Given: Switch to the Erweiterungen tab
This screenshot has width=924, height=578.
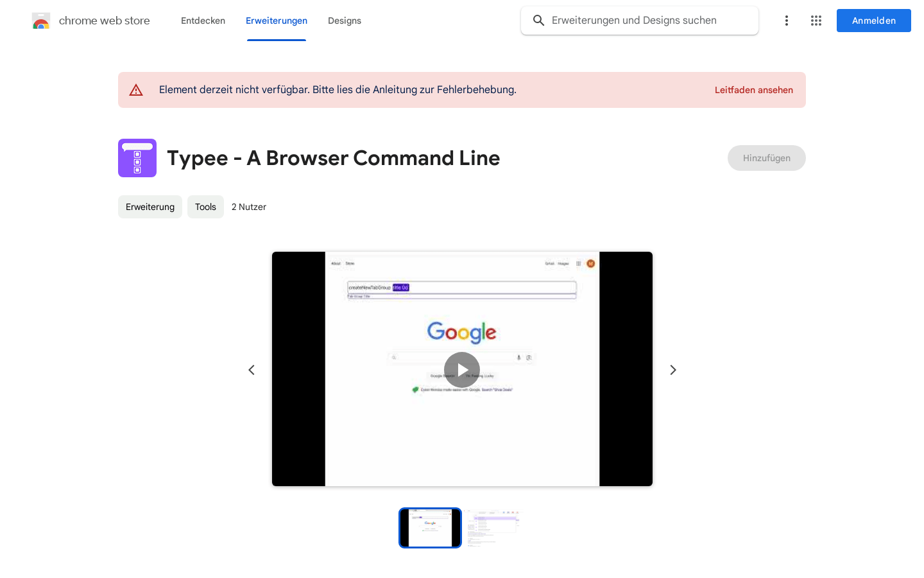Looking at the screenshot, I should point(277,21).
